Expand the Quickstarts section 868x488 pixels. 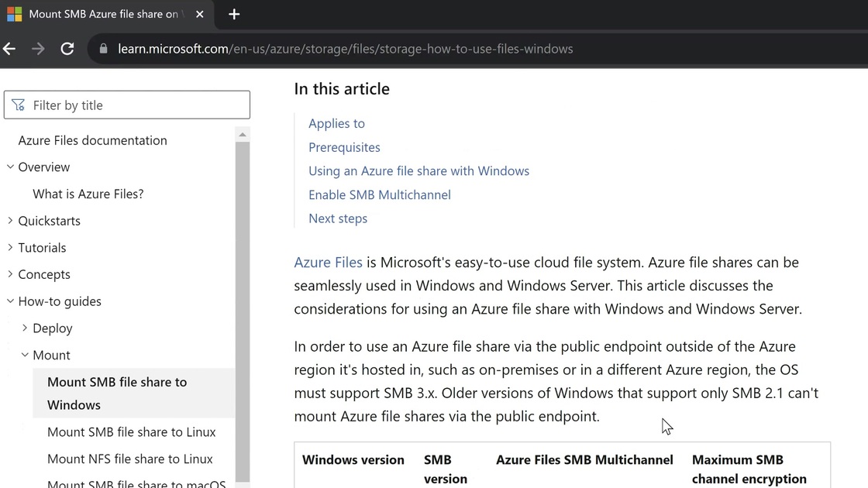click(11, 221)
